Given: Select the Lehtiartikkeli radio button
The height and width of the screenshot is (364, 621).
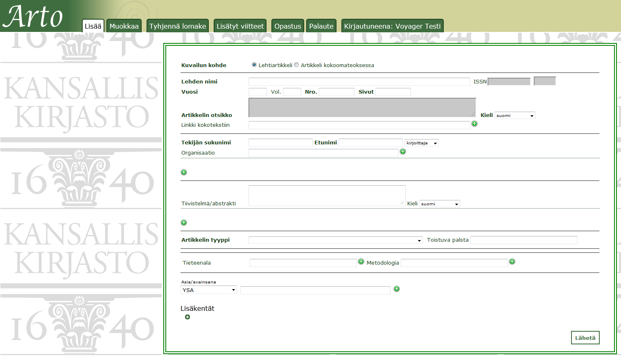Looking at the screenshot, I should [254, 65].
